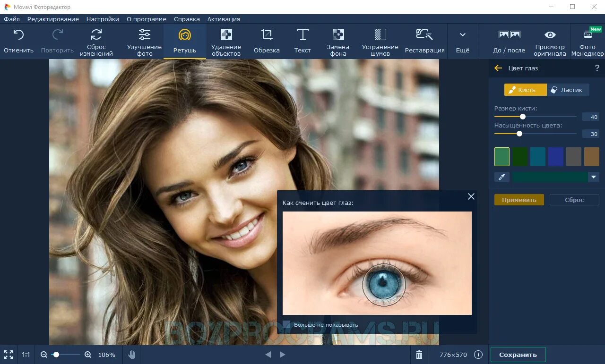Click the eye tutorial preview image
The height and width of the screenshot is (364, 605).
click(x=377, y=263)
